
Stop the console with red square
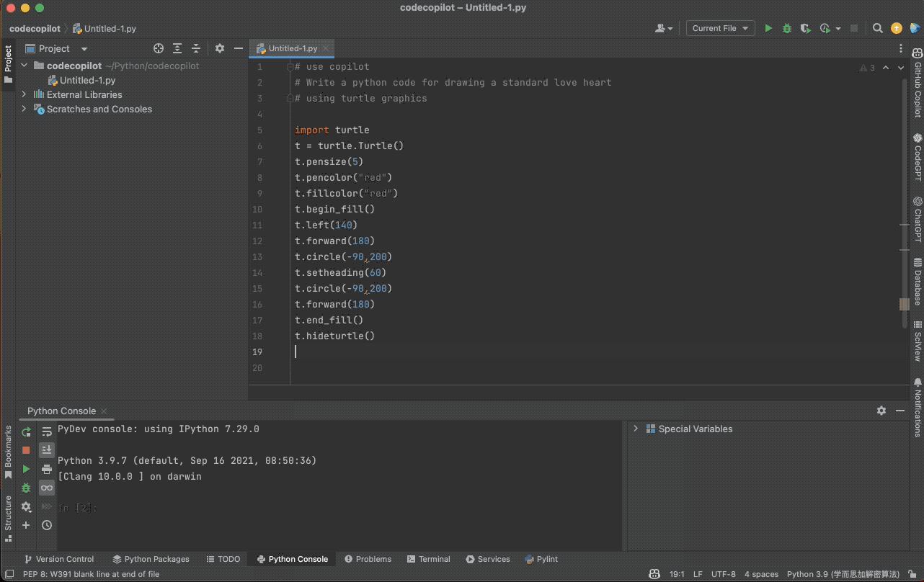(x=27, y=450)
